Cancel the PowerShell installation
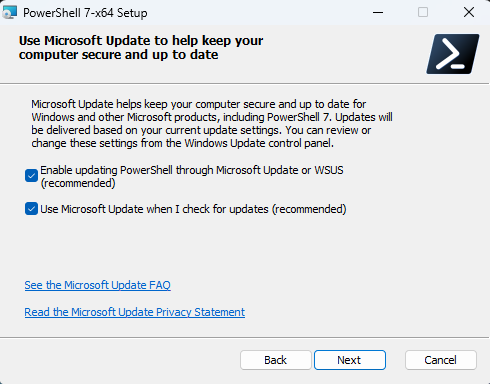 tap(441, 360)
